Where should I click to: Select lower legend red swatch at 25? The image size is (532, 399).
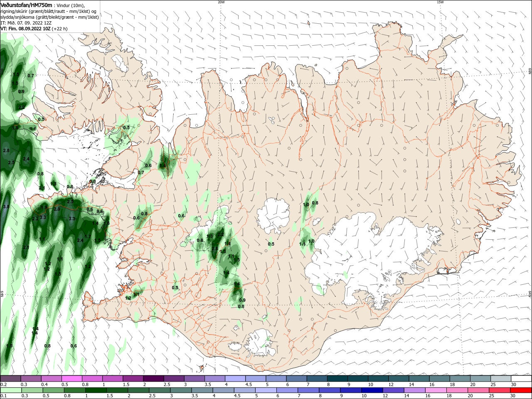500,390
